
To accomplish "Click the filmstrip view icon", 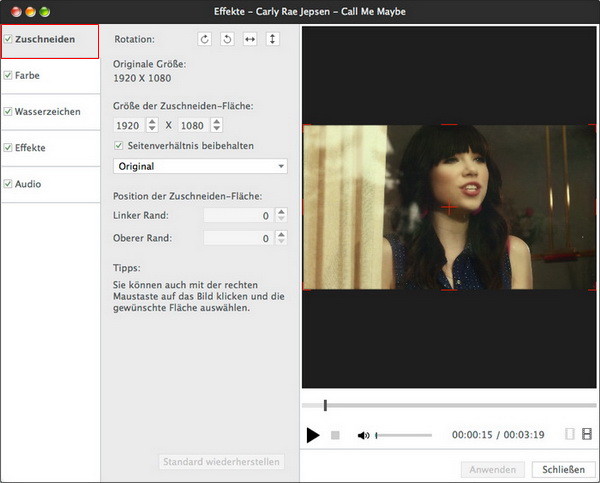I will (587, 434).
